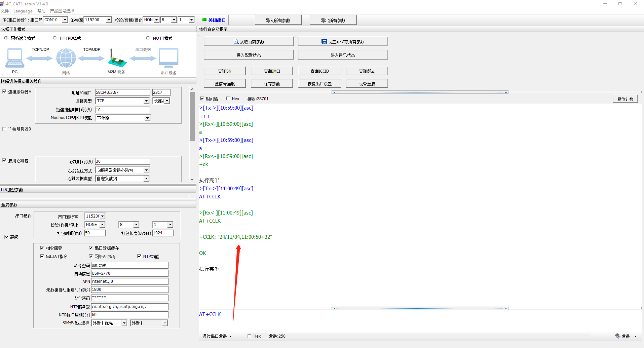Click the set and save all parameters button
The width and height of the screenshot is (644, 348).
point(343,42)
